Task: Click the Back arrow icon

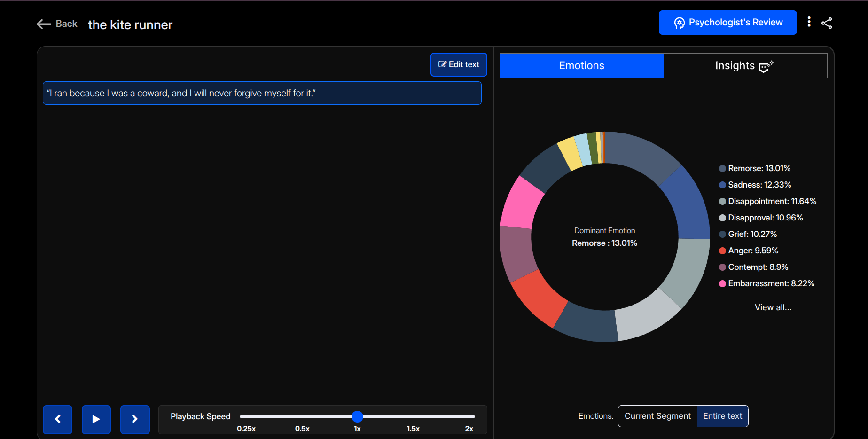Action: 44,24
